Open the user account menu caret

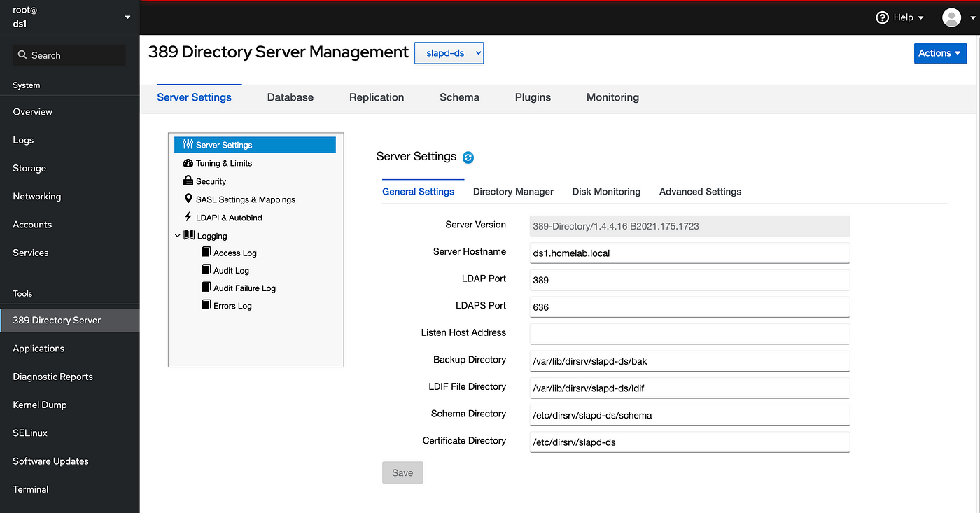click(973, 19)
